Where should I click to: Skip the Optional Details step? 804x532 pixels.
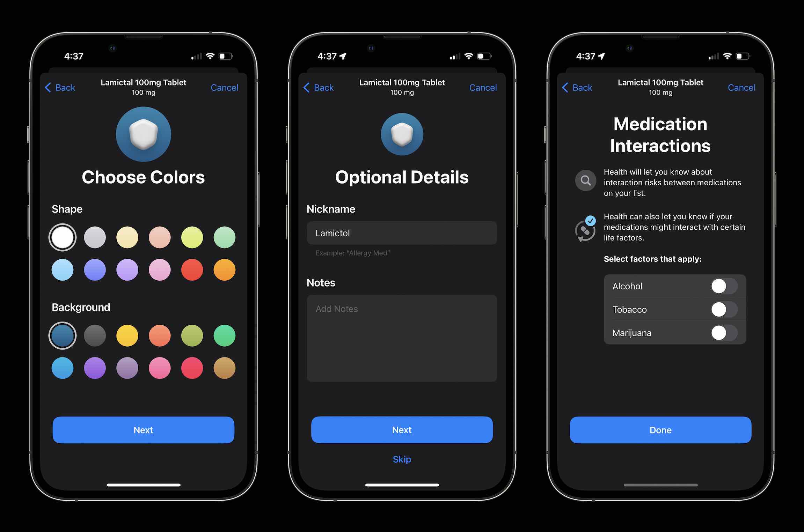402,457
